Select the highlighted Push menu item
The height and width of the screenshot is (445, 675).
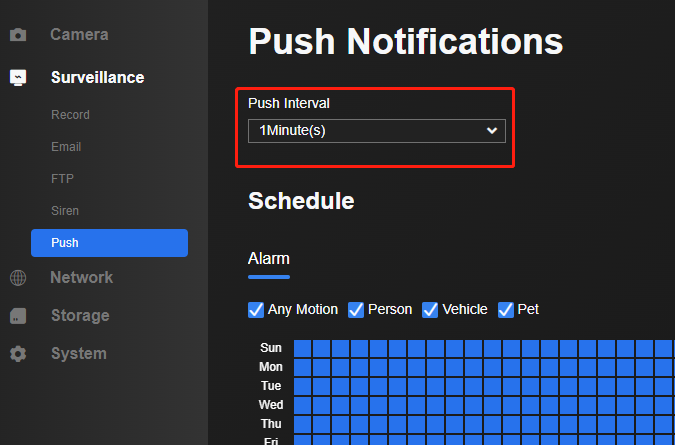pyautogui.click(x=109, y=243)
